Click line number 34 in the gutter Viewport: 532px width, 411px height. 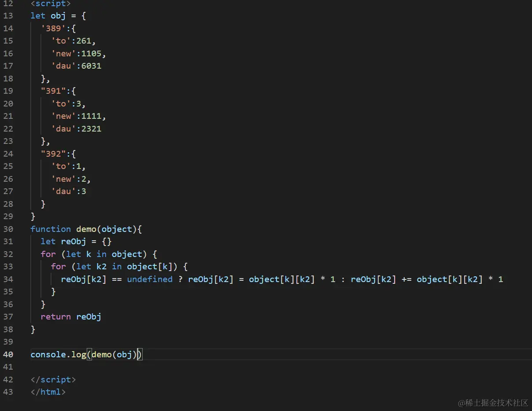click(8, 279)
